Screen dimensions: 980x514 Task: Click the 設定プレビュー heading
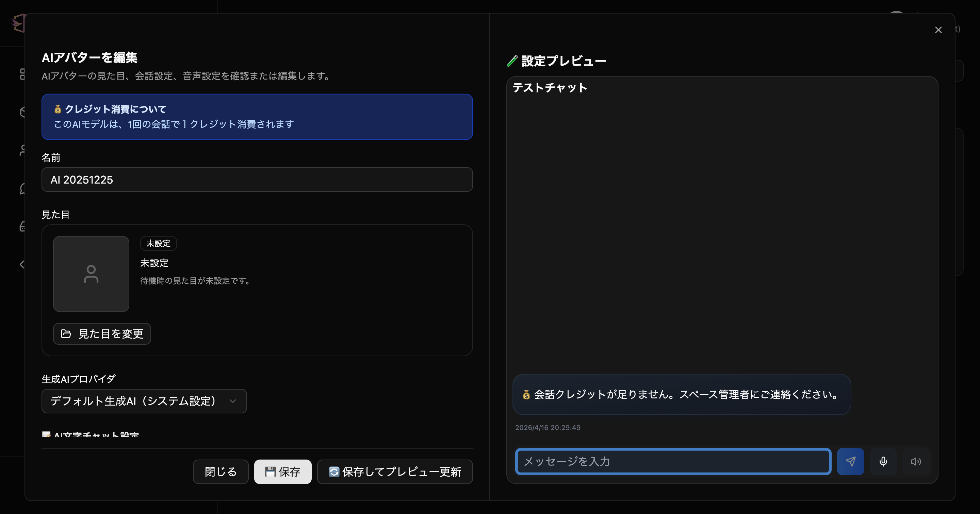pyautogui.click(x=564, y=61)
